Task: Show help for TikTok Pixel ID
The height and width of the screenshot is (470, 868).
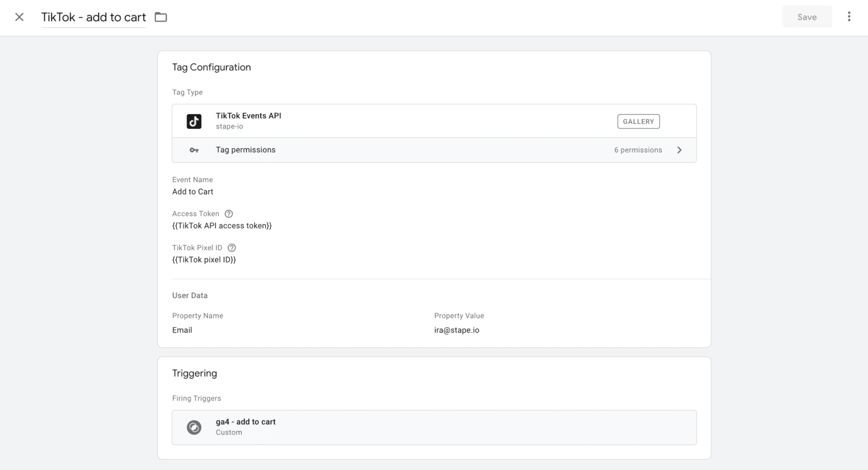Action: tap(232, 248)
